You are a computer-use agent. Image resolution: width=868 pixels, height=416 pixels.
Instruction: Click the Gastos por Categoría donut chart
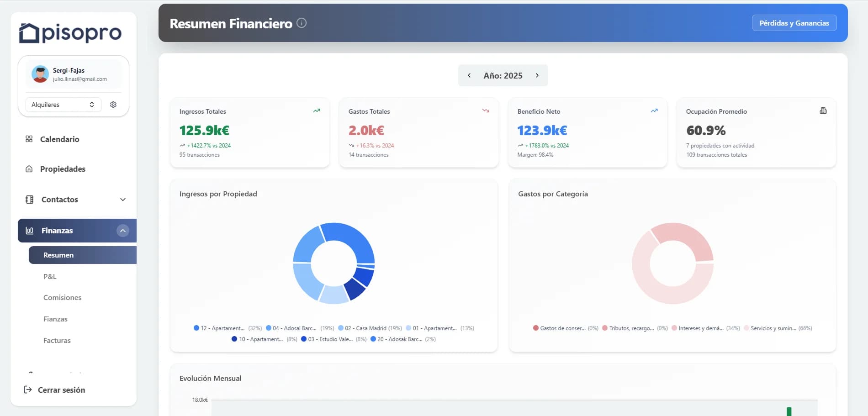tap(672, 263)
